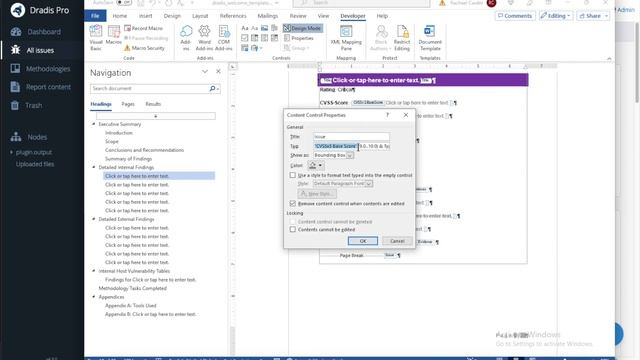Open the control Color picker
Viewport: 640px width, 360px height.
click(316, 165)
